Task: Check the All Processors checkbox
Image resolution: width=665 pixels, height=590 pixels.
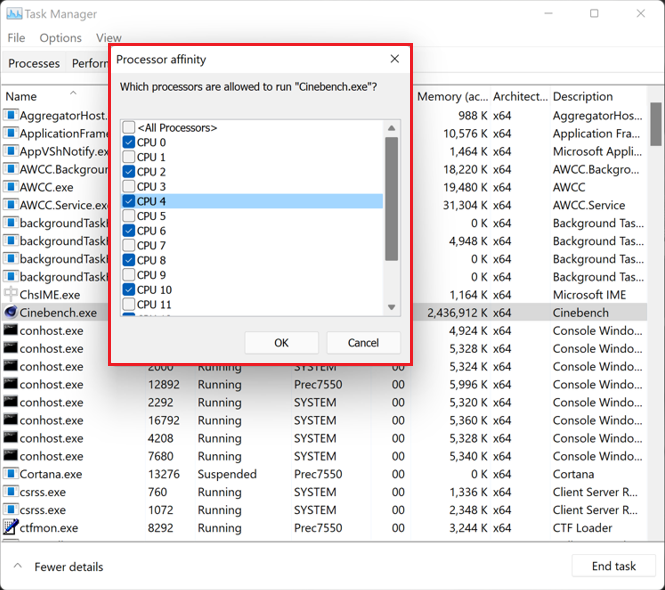Action: tap(129, 127)
